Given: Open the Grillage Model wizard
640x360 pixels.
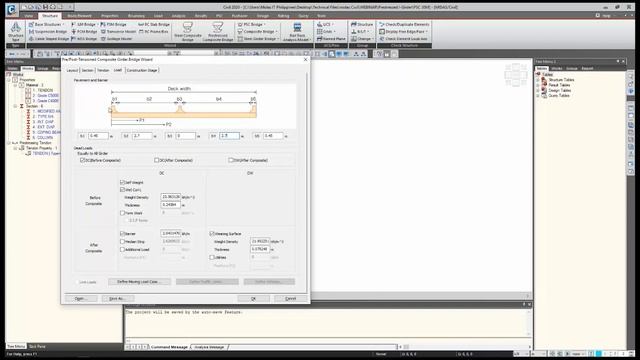Looking at the screenshot, I should pyautogui.click(x=116, y=39).
